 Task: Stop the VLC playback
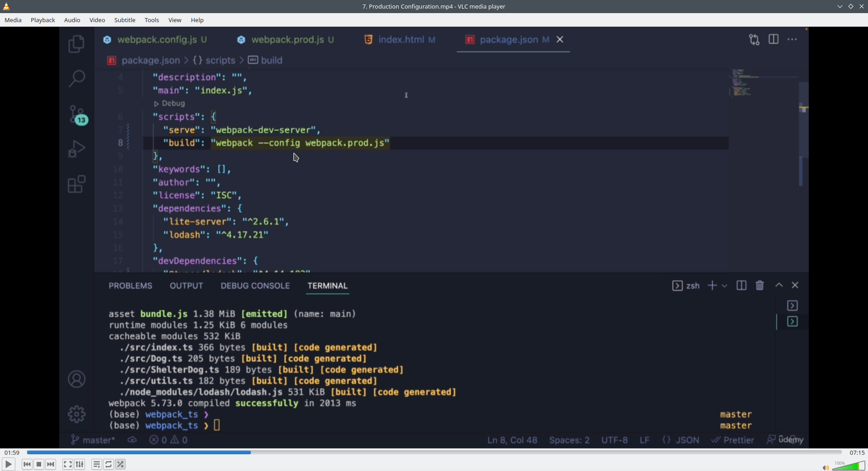click(x=39, y=464)
